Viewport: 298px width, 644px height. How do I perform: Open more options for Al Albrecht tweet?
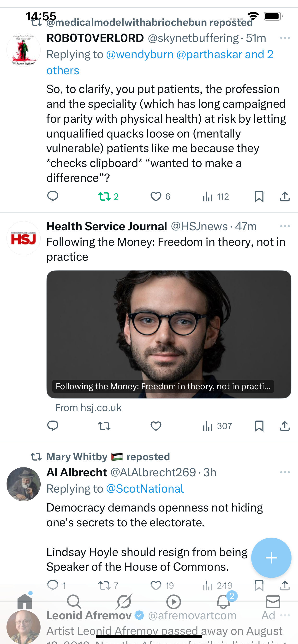click(x=285, y=472)
